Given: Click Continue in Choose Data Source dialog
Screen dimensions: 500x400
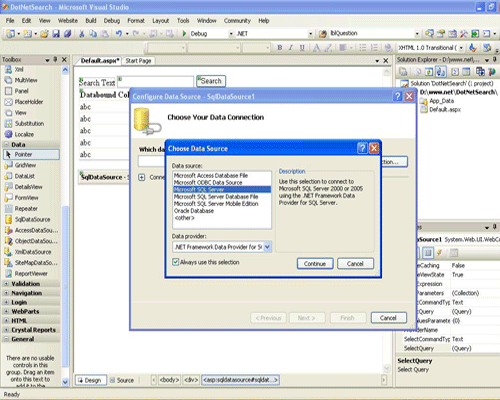Looking at the screenshot, I should (x=315, y=264).
